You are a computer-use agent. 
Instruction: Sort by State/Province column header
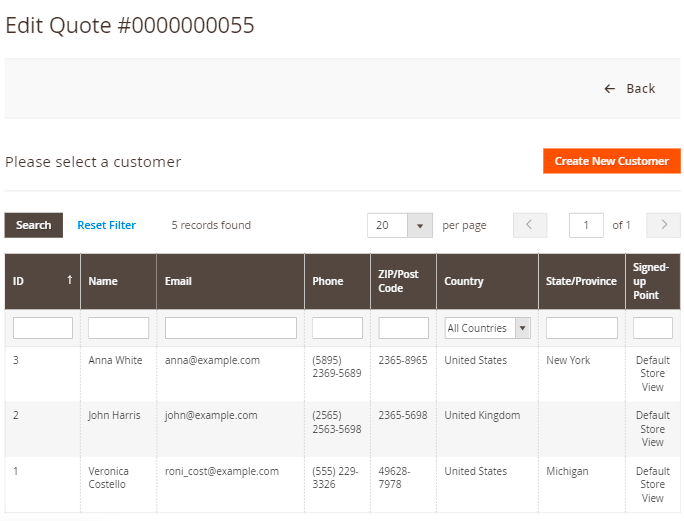coord(581,281)
